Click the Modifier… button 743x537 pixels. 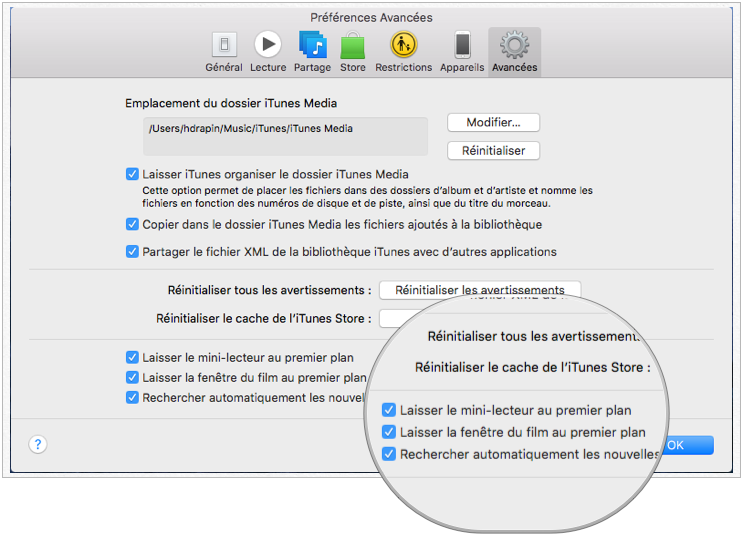493,122
